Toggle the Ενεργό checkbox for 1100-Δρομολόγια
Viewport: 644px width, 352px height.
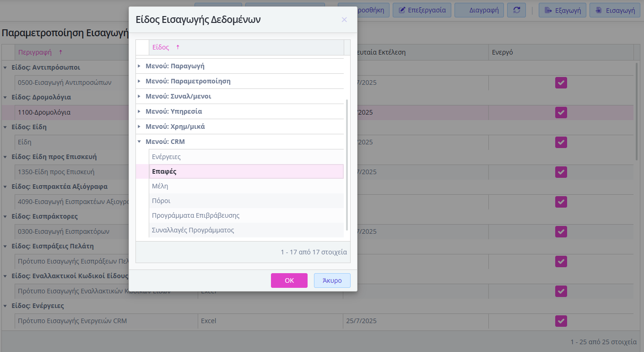pos(561,112)
